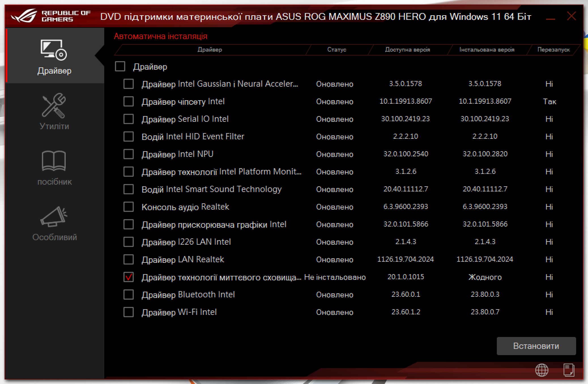Viewport: 588px width, 384px height.
Task: Check the Драйвер Serial IO Intel checkbox
Action: coord(129,119)
